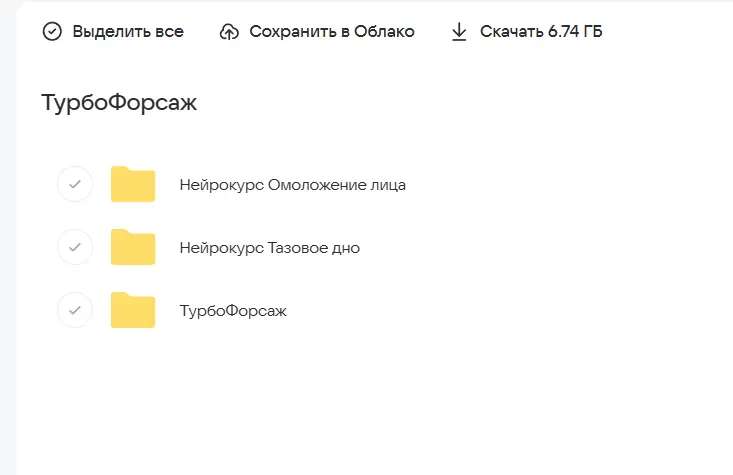Tick the checkbox for Нейрокурс Омоложение лица
The image size is (733, 475).
(x=75, y=184)
